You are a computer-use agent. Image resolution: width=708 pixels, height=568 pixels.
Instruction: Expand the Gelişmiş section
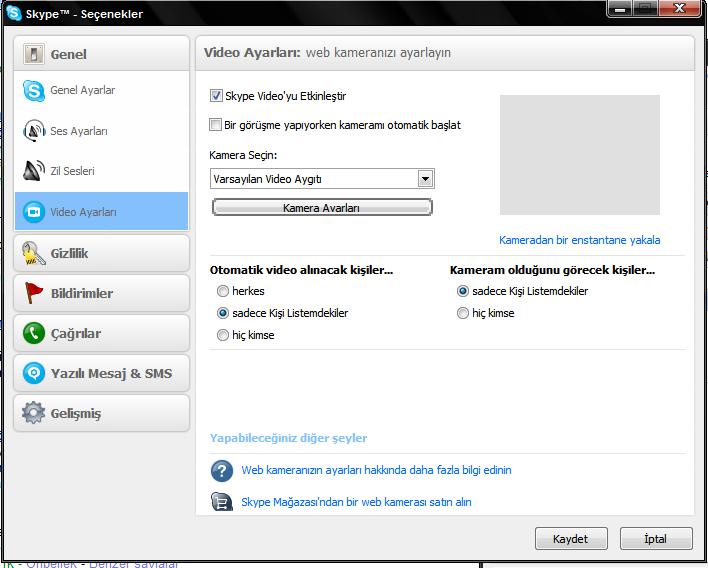tap(102, 413)
